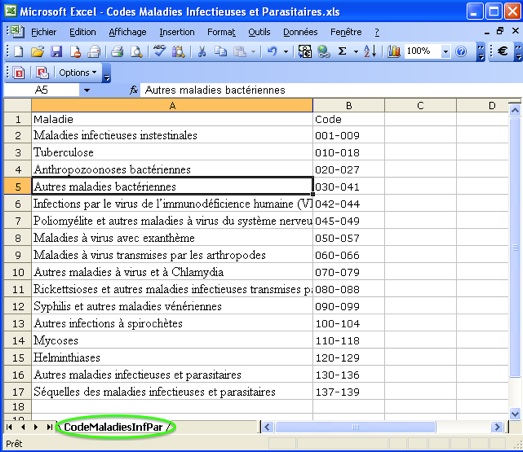Click the New workbook icon

coord(19,52)
